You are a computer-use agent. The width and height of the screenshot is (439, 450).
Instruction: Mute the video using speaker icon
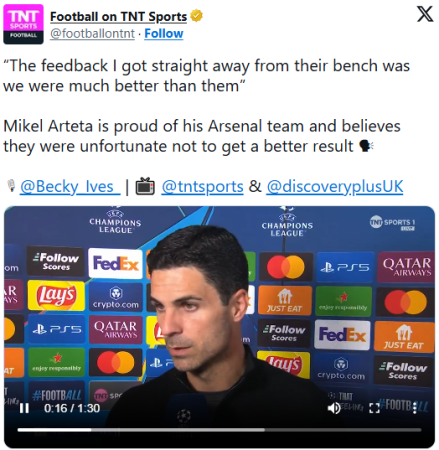point(334,408)
